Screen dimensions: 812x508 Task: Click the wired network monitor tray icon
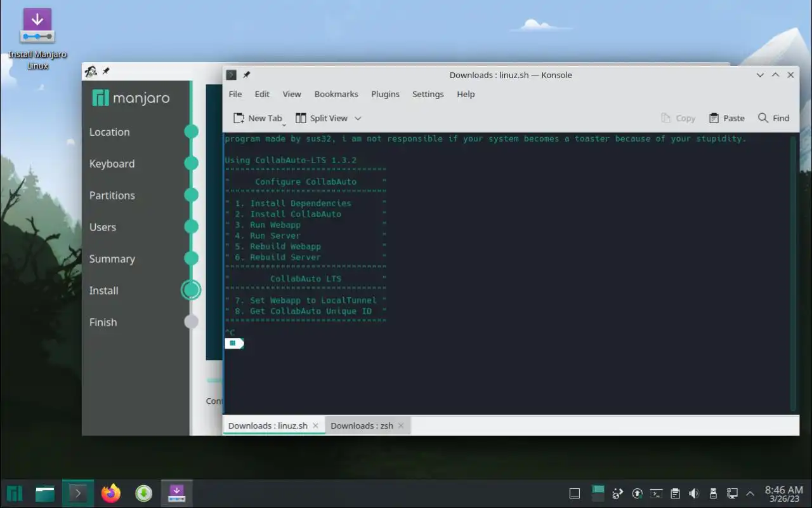pyautogui.click(x=731, y=493)
